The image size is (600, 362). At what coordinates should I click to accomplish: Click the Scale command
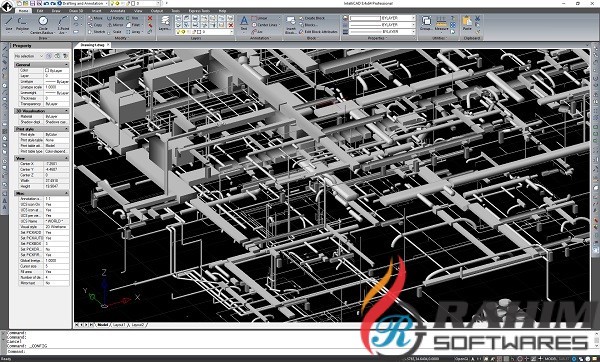click(114, 32)
